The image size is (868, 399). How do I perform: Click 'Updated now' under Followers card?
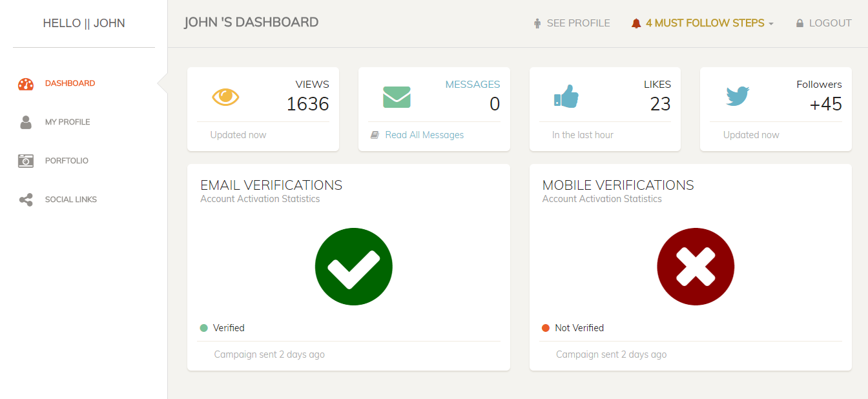(x=751, y=135)
